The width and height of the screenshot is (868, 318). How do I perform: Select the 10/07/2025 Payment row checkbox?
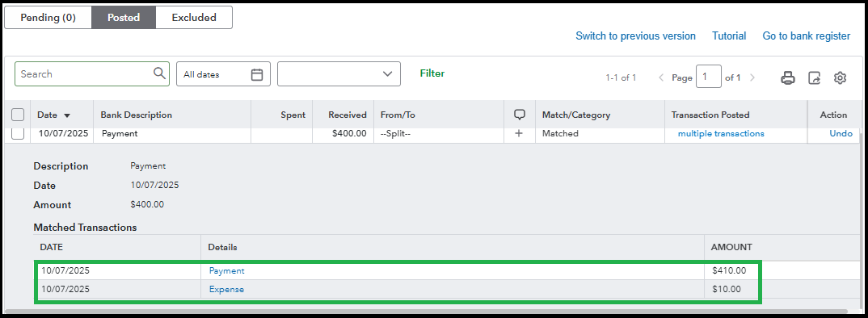pos(18,133)
